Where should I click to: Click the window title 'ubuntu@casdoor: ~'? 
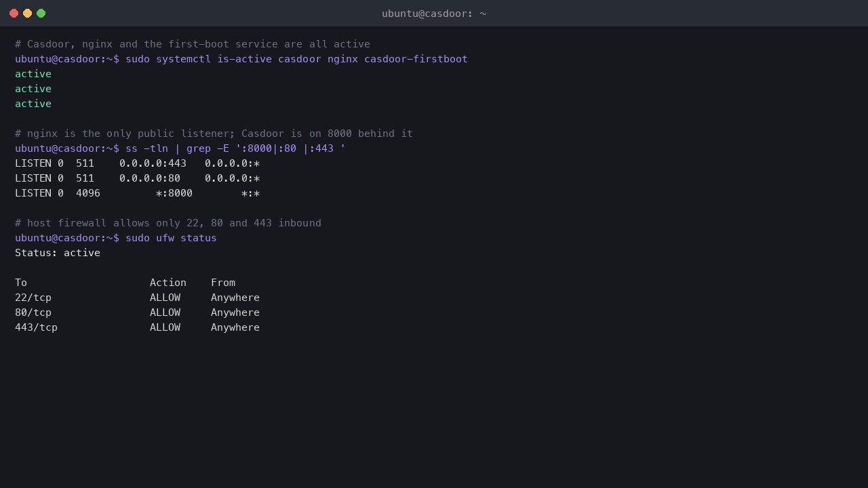[x=434, y=14]
